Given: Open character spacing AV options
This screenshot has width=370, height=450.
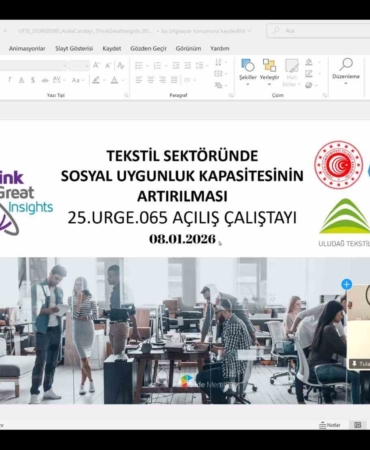Looking at the screenshot, I should [x=58, y=80].
